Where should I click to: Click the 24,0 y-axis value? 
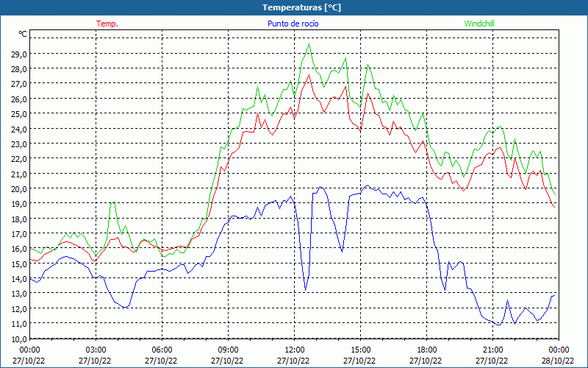pyautogui.click(x=19, y=129)
